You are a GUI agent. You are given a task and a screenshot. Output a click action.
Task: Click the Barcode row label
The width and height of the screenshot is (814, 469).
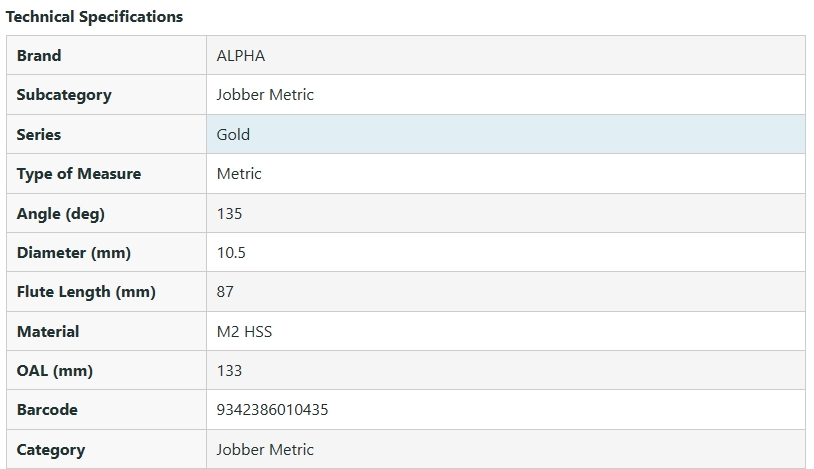click(x=47, y=410)
